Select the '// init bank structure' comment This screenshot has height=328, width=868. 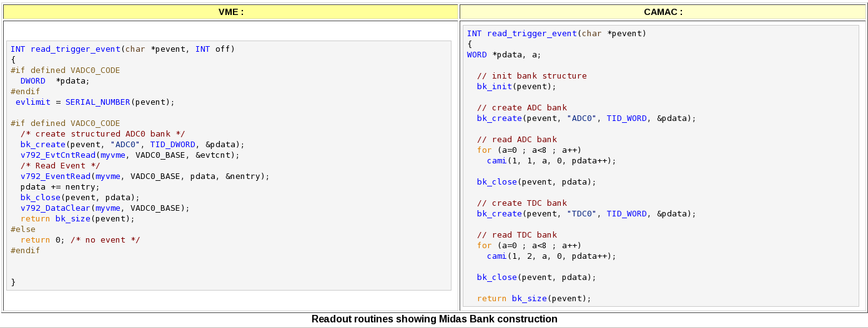tap(532, 75)
